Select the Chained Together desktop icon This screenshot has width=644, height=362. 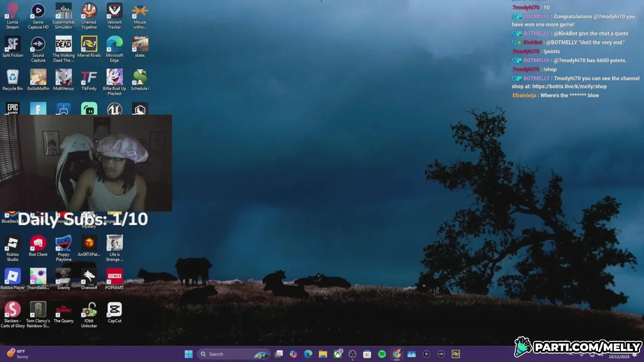(x=89, y=16)
